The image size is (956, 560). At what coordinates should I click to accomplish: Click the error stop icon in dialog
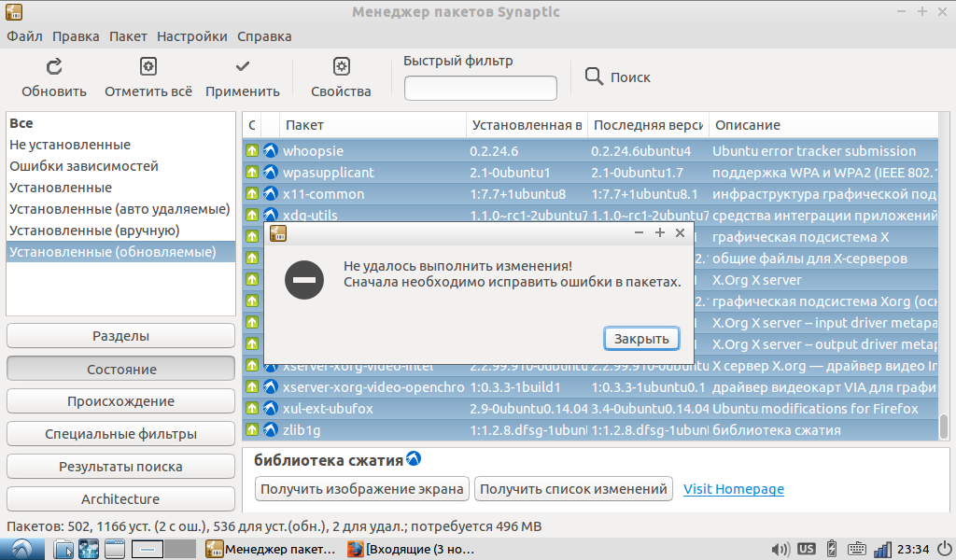[x=304, y=280]
